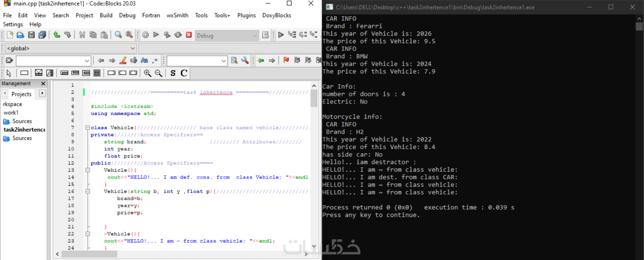This screenshot has width=644, height=260.
Task: Open the Plugins menu
Action: (247, 15)
